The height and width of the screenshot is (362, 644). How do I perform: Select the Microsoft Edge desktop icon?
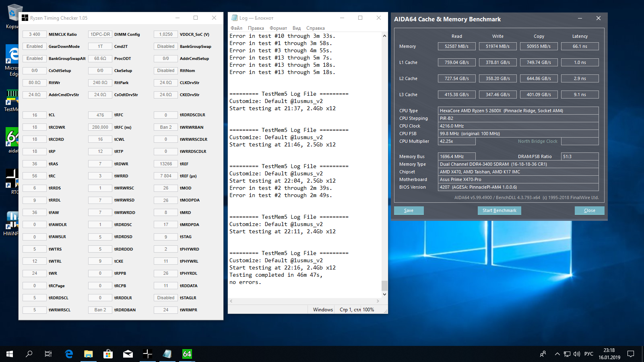pyautogui.click(x=12, y=60)
